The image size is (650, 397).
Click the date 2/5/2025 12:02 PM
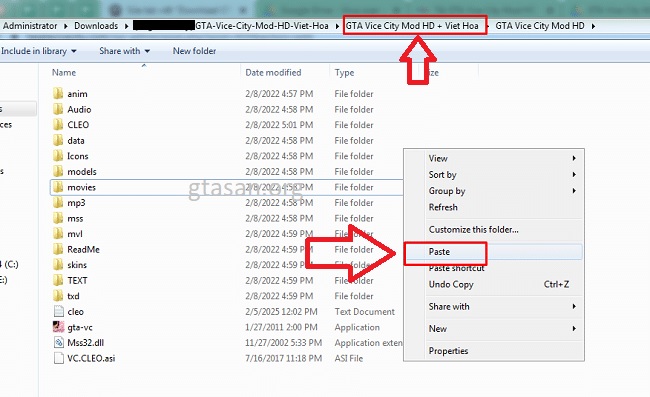[281, 311]
